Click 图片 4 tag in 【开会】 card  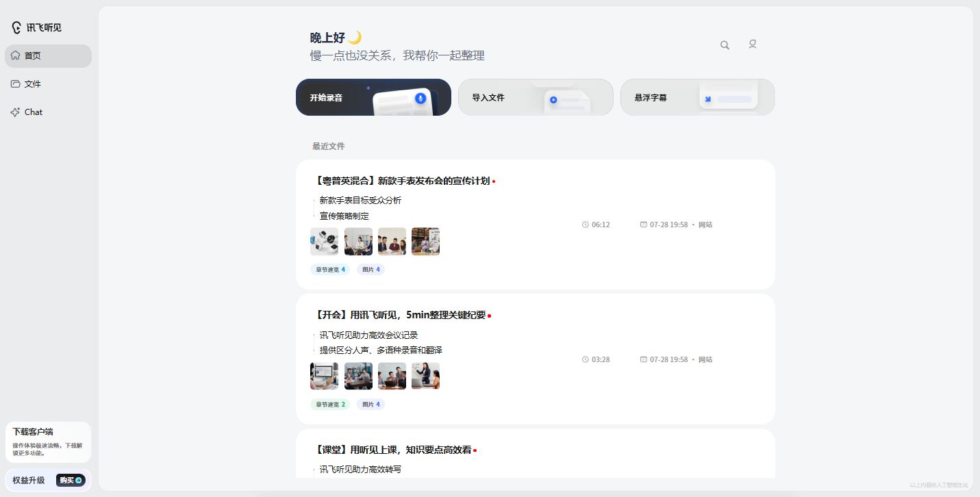point(370,405)
